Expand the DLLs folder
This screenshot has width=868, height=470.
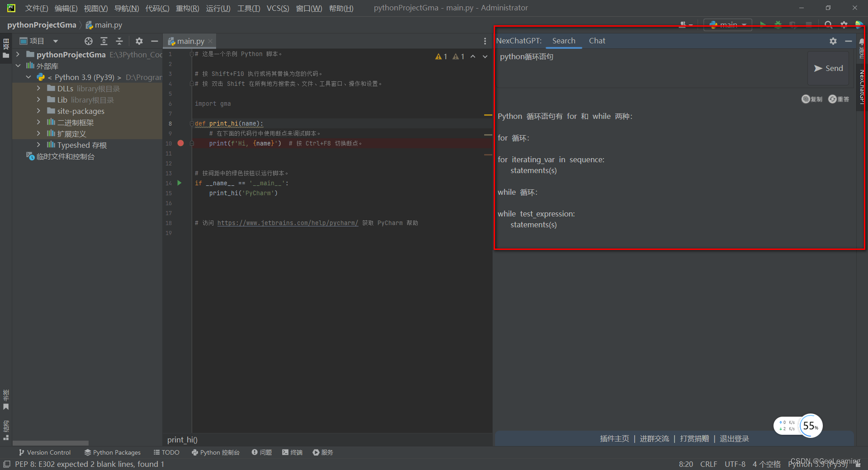point(39,89)
